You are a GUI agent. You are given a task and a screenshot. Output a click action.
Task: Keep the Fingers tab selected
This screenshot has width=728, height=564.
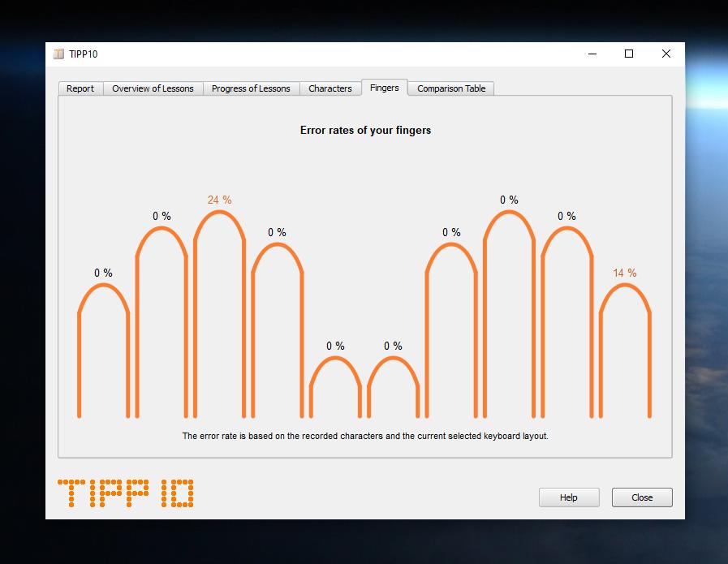pyautogui.click(x=384, y=88)
